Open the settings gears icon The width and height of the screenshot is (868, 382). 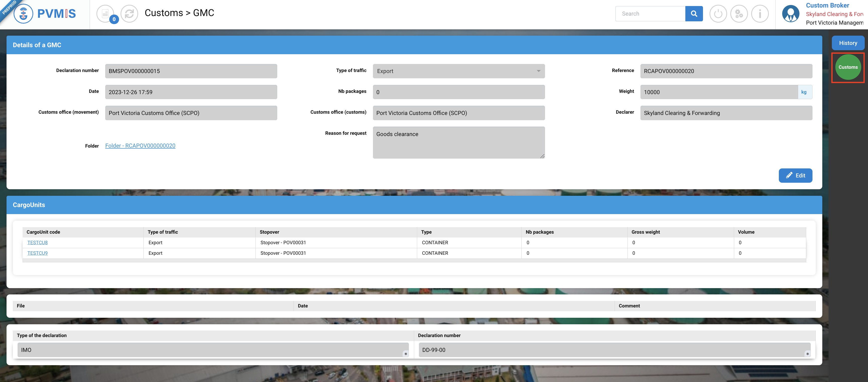[739, 14]
